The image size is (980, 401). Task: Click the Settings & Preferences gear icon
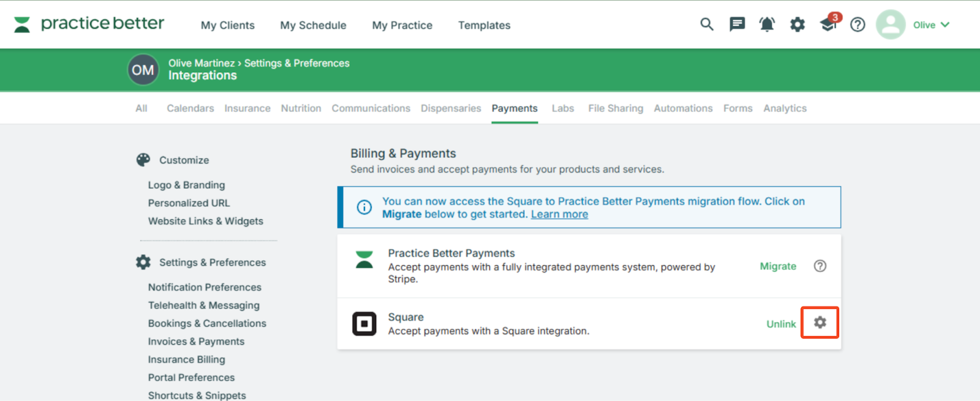click(143, 262)
